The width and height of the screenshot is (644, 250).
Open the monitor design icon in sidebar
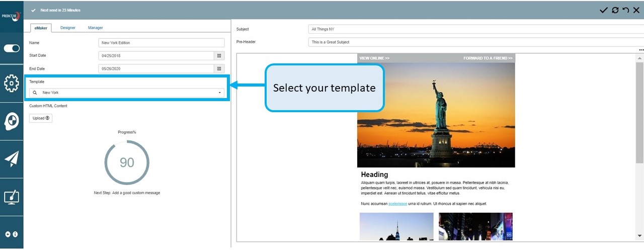tap(12, 197)
